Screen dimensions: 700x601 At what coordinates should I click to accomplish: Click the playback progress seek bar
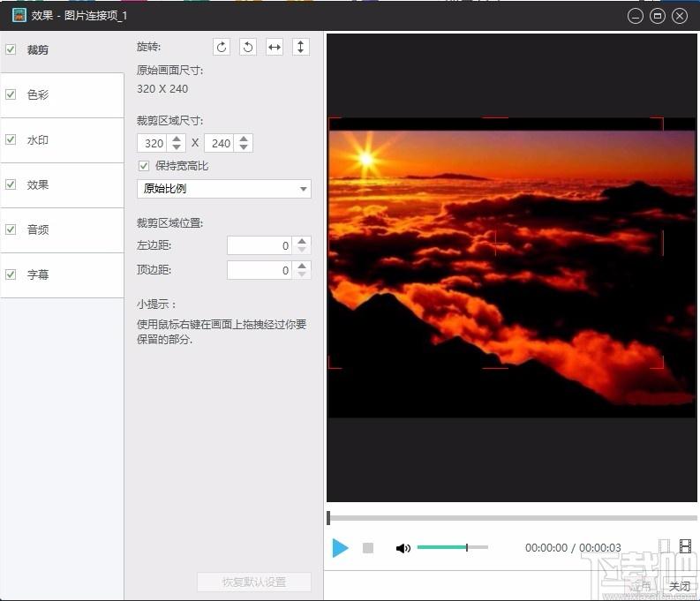point(512,518)
